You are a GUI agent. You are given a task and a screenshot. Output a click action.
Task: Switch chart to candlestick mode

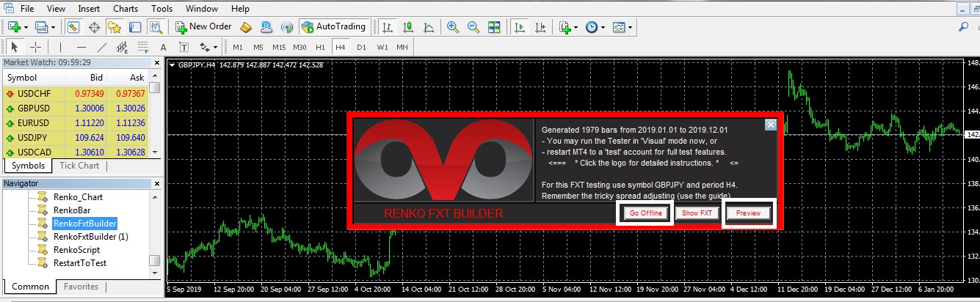point(407,27)
